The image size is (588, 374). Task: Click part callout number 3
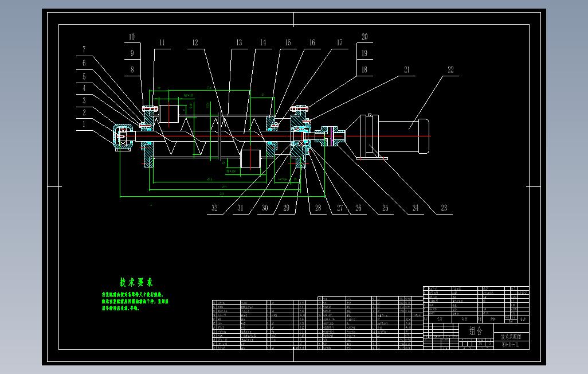pos(84,100)
